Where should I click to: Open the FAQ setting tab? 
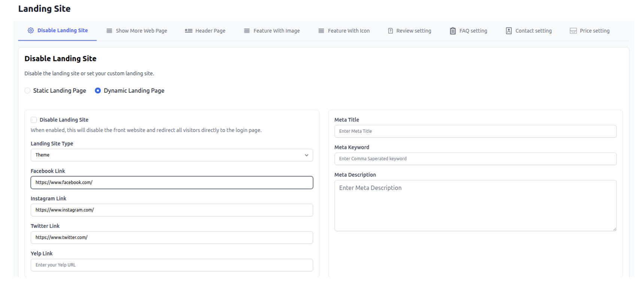(x=468, y=31)
